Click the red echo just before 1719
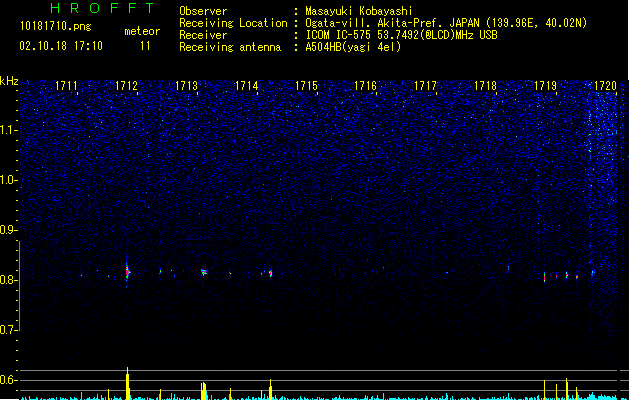 [x=544, y=277]
